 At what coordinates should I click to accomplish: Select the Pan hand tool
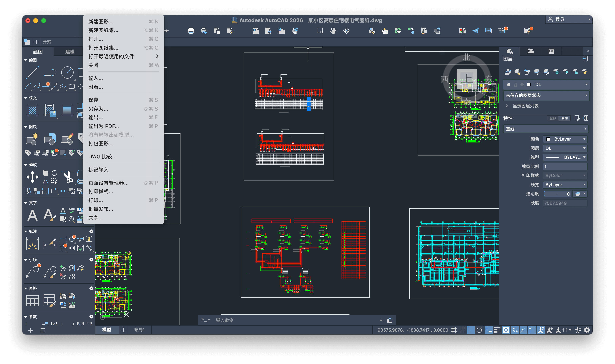[333, 31]
